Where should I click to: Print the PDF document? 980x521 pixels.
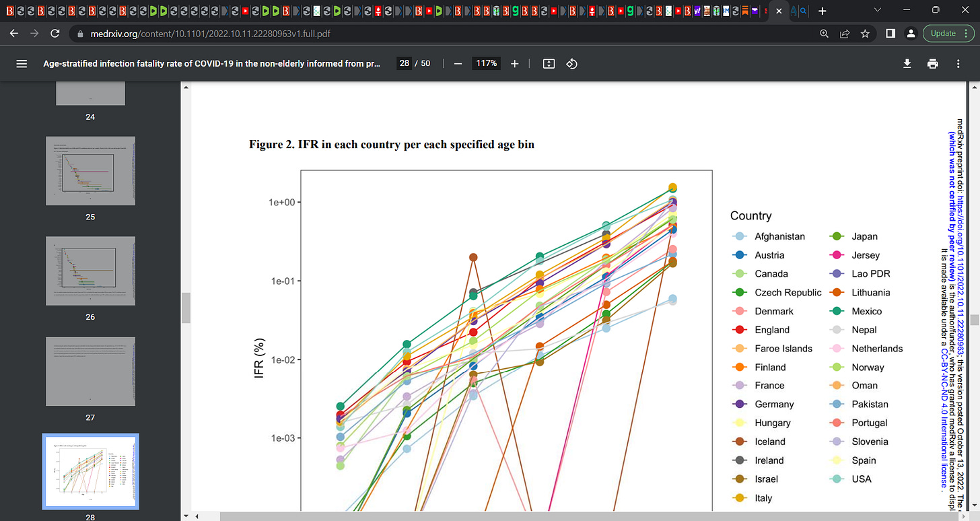[x=933, y=63]
